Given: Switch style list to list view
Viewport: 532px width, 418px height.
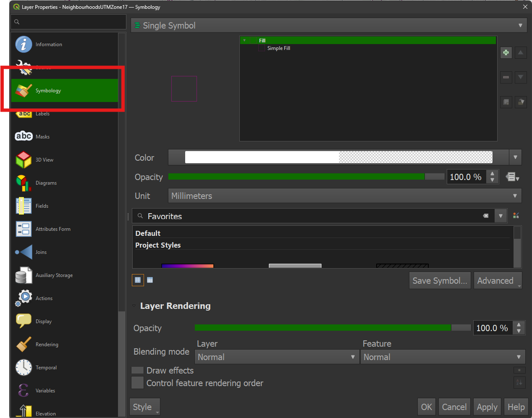Looking at the screenshot, I should [150, 280].
